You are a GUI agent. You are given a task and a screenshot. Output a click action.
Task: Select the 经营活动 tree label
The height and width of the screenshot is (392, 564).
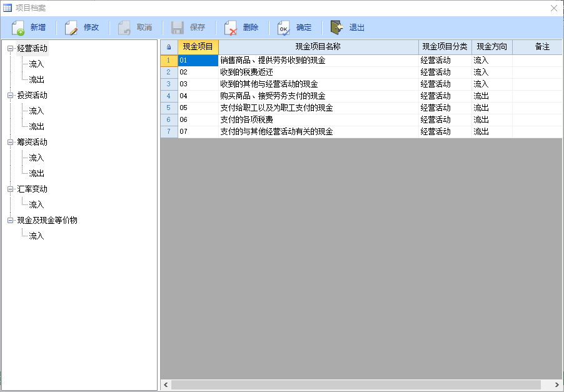pyautogui.click(x=33, y=48)
